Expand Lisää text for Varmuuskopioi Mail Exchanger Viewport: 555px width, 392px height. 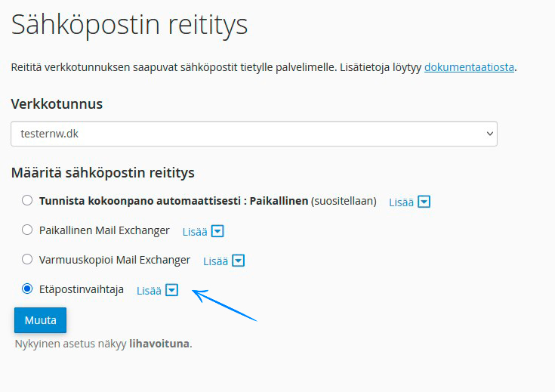[x=215, y=261]
